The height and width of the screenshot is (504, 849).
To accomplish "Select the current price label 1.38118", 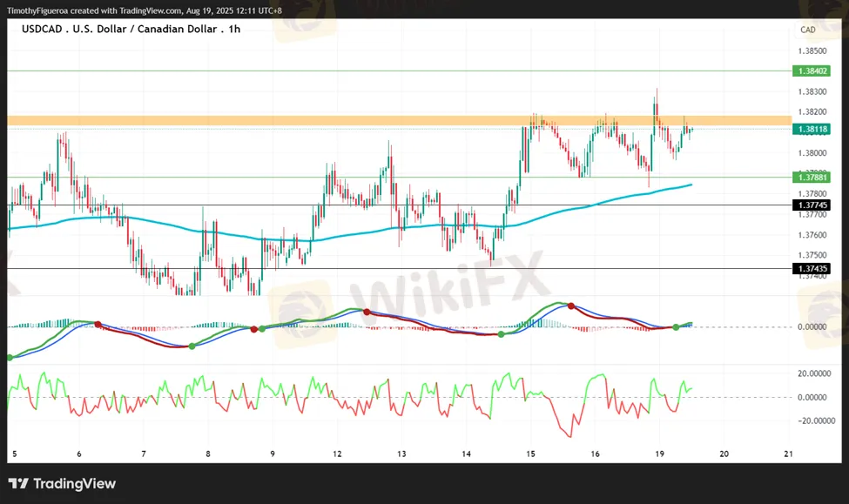I will point(811,129).
